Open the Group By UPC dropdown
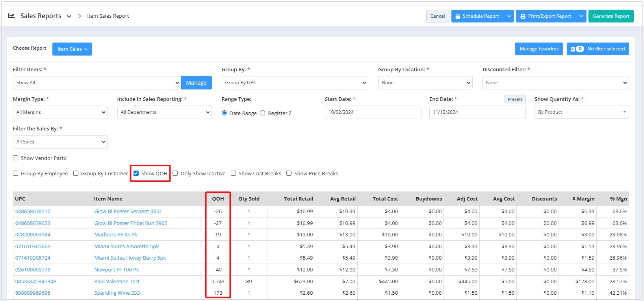The height and width of the screenshot is (301, 644). pyautogui.click(x=295, y=83)
